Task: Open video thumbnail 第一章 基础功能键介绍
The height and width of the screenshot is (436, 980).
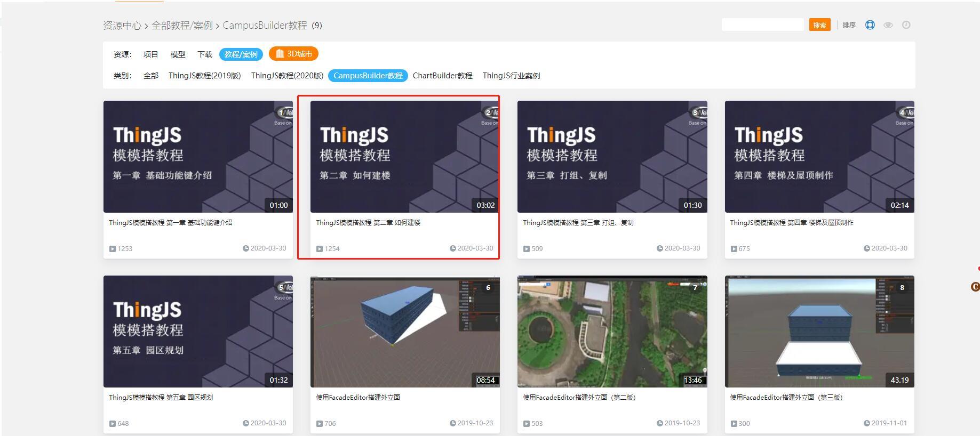Action: 198,157
